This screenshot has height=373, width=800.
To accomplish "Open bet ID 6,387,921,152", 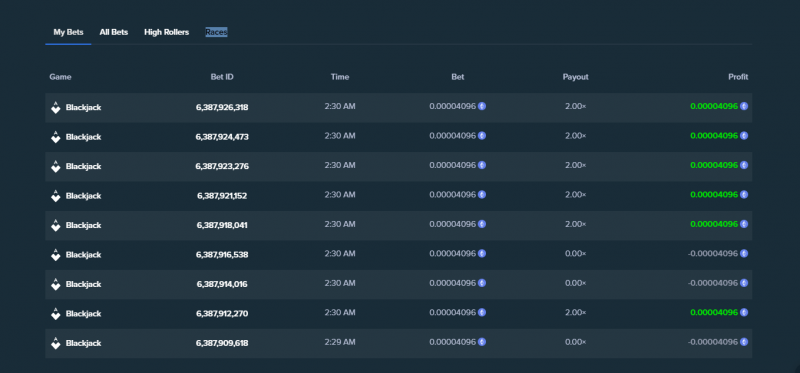I will pyautogui.click(x=222, y=196).
